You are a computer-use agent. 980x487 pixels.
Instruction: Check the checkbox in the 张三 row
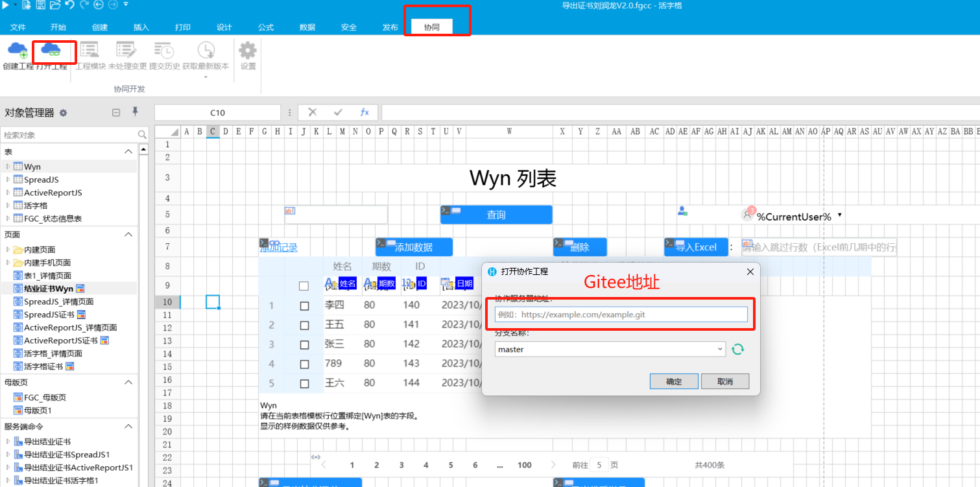[304, 344]
